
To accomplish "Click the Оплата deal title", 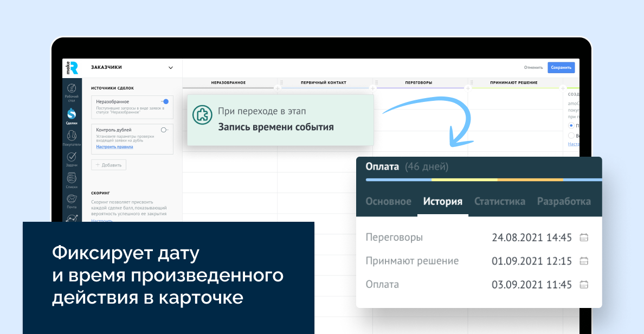I will click(382, 166).
